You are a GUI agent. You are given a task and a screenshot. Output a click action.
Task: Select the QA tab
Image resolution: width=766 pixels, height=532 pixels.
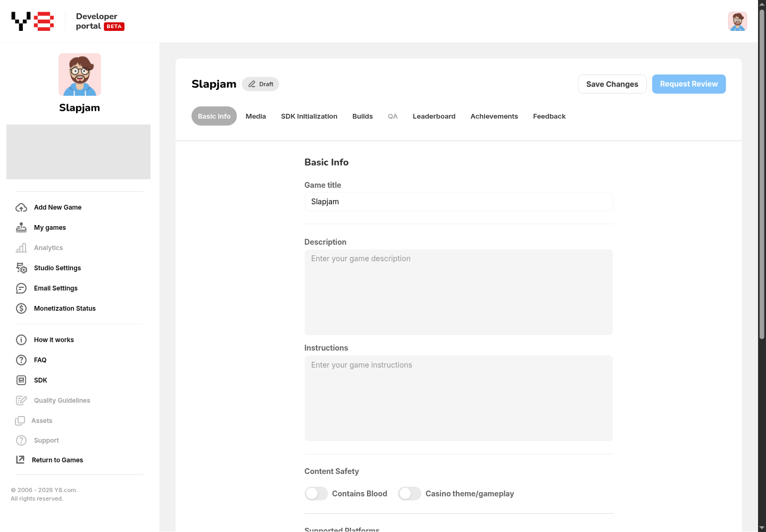tap(393, 117)
